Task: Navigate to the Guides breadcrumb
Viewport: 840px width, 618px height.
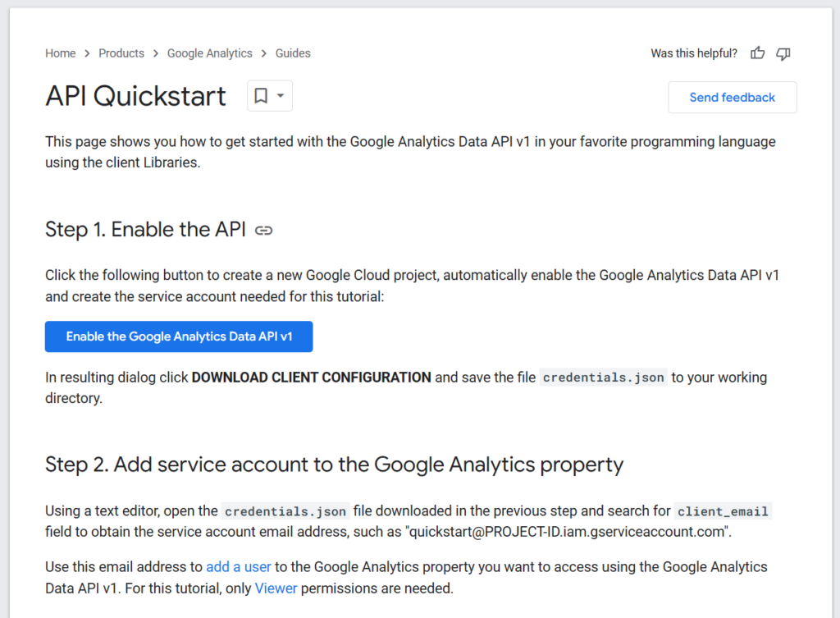Action: coord(293,53)
